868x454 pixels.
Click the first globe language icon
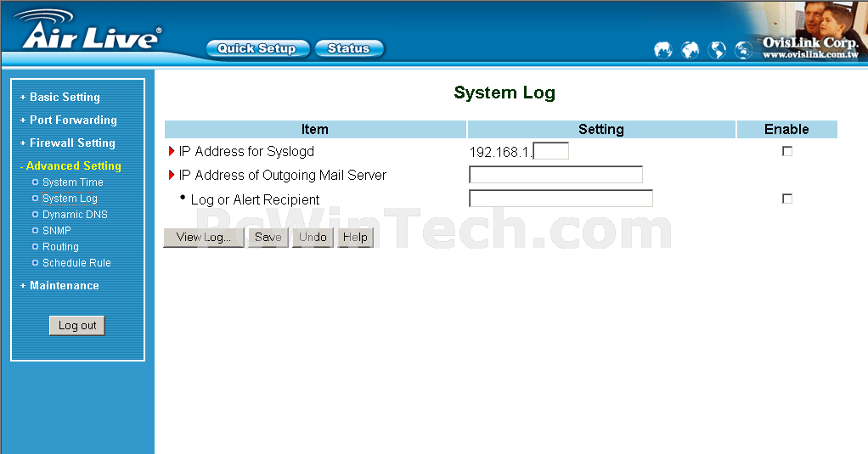662,50
